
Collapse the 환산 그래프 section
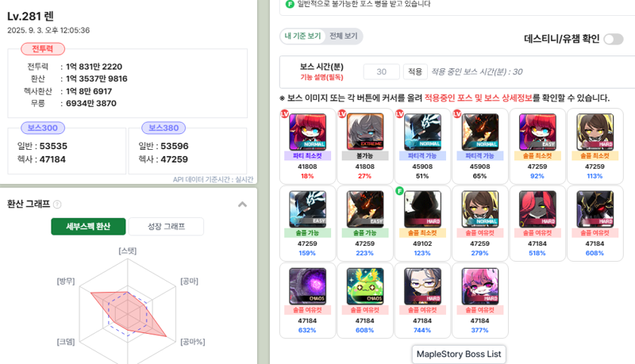(x=243, y=205)
